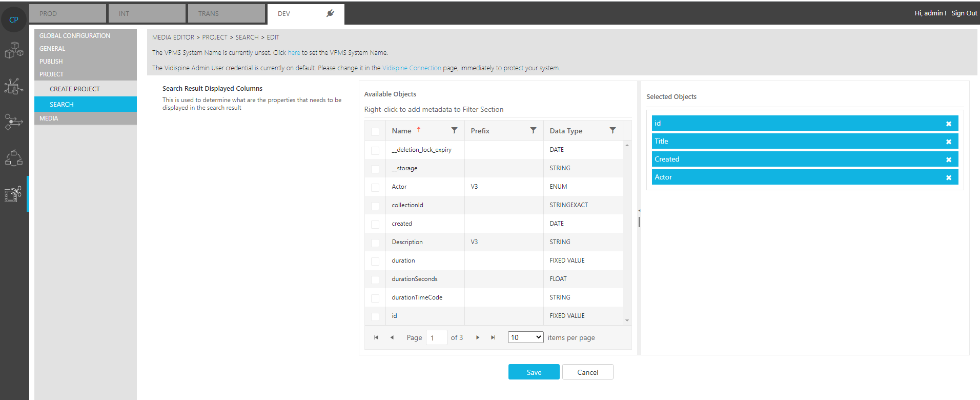Viewport: 980px width, 400px height.
Task: Open the Vidispine Connection link
Action: tap(411, 68)
